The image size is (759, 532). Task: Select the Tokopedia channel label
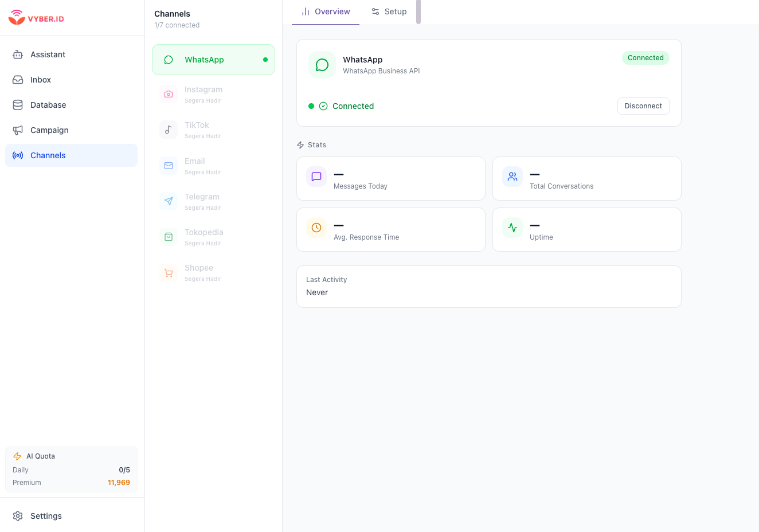(204, 232)
